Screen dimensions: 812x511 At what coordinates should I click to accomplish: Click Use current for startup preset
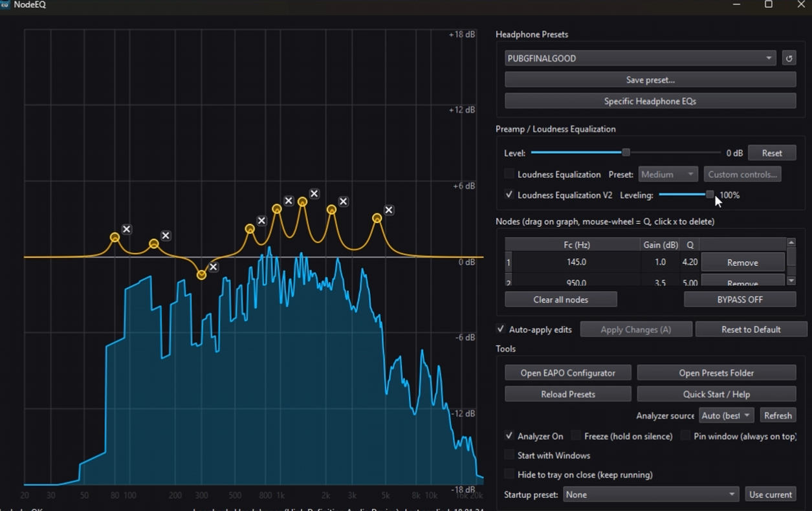[x=771, y=494]
